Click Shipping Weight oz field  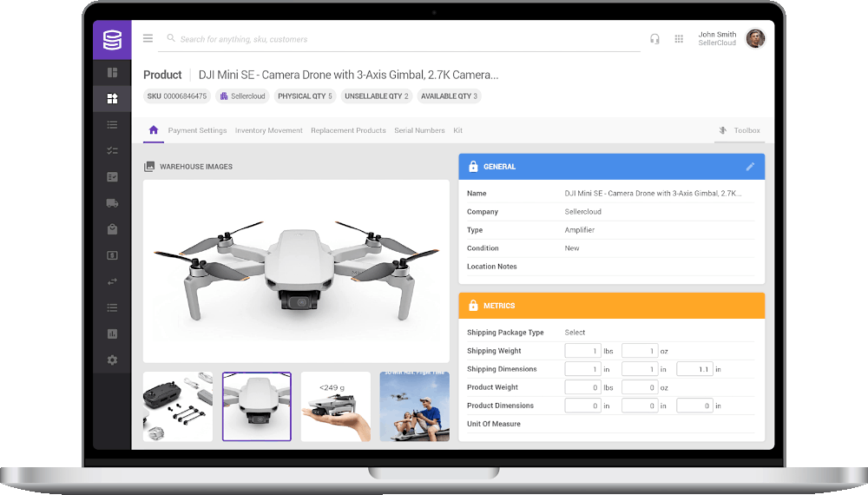point(640,351)
